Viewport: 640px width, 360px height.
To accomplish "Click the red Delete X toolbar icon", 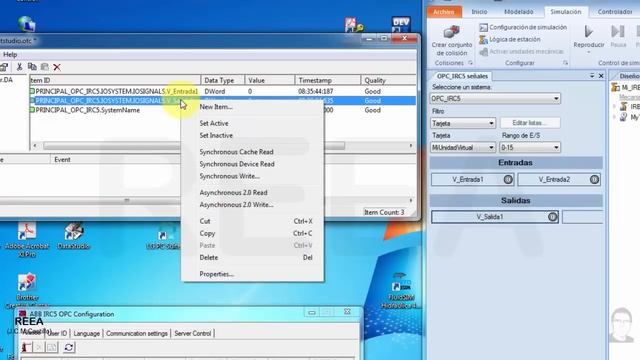I will click(x=57, y=67).
